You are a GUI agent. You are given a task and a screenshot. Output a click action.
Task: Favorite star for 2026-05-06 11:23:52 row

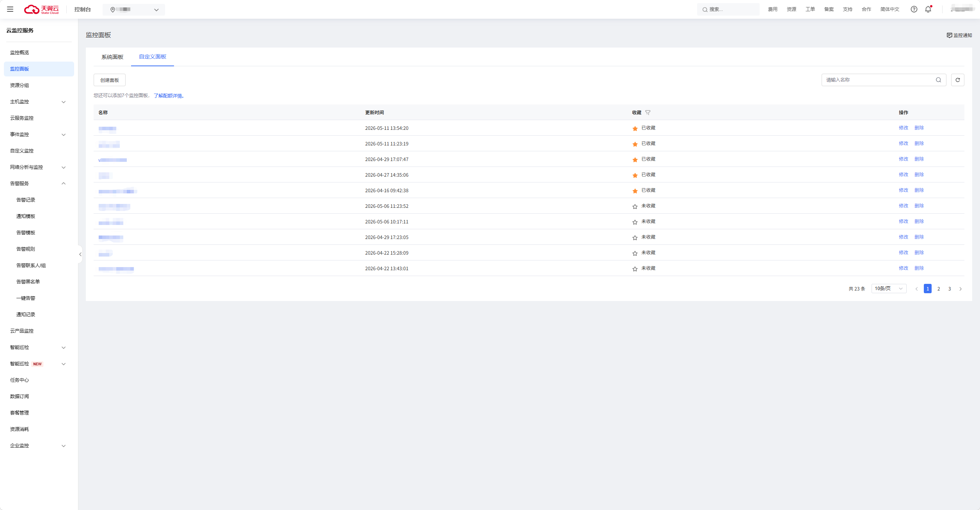click(x=635, y=206)
